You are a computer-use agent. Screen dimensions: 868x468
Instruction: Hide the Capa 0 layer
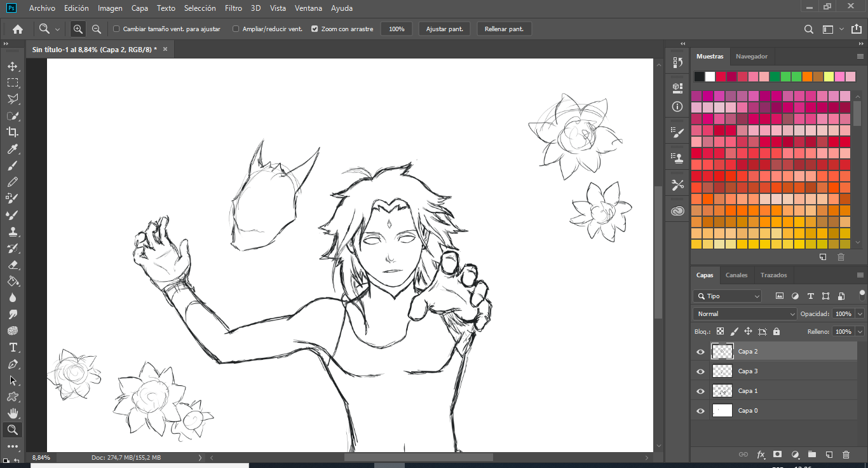[700, 411]
